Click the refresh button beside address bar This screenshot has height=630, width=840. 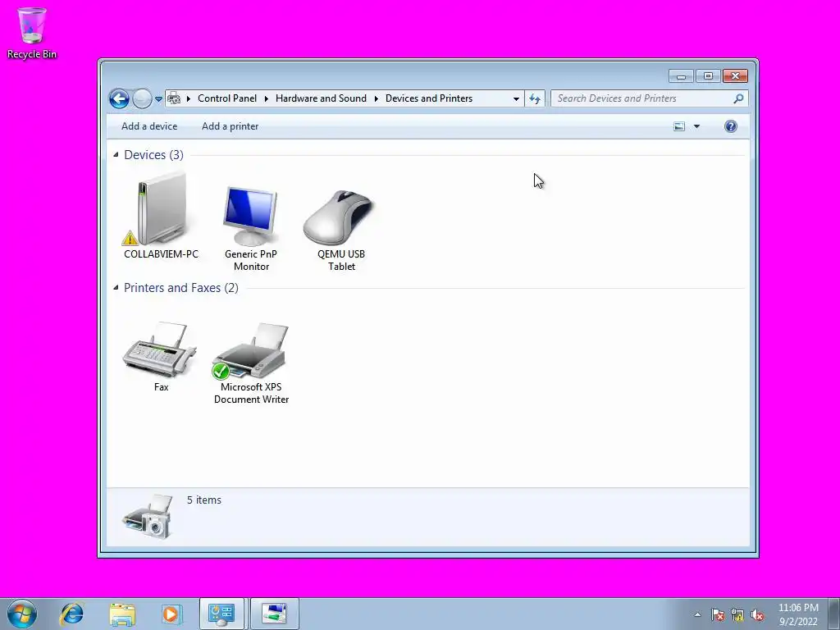tap(535, 98)
